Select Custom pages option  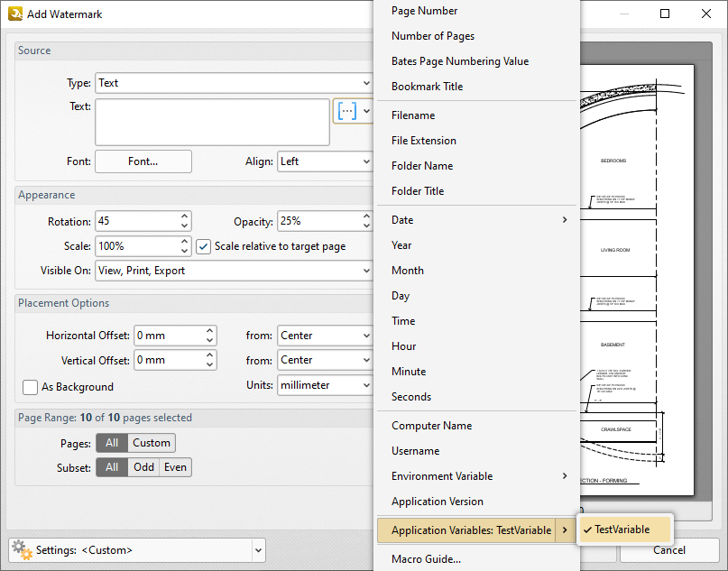152,443
